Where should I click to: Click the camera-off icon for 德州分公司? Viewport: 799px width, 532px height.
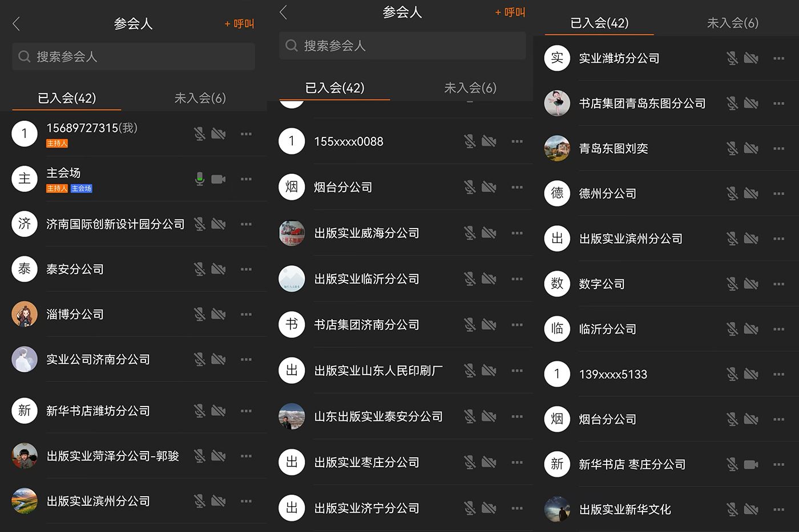(x=751, y=194)
